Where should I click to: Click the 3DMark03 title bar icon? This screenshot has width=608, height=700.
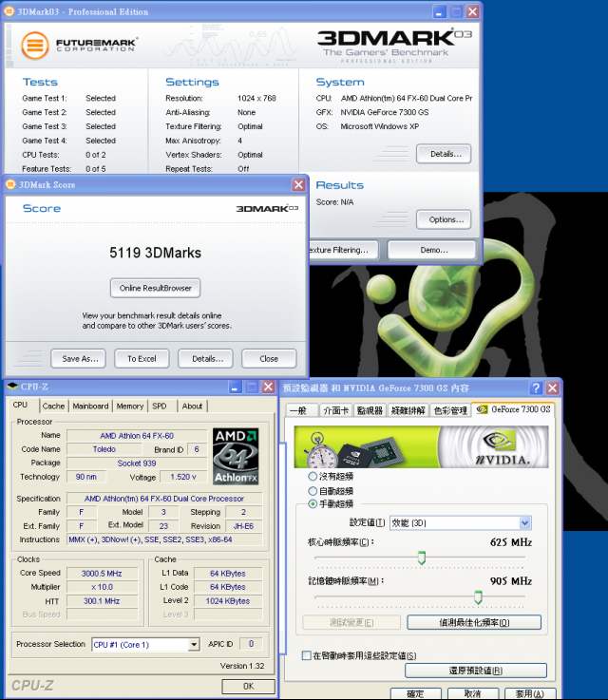point(9,11)
